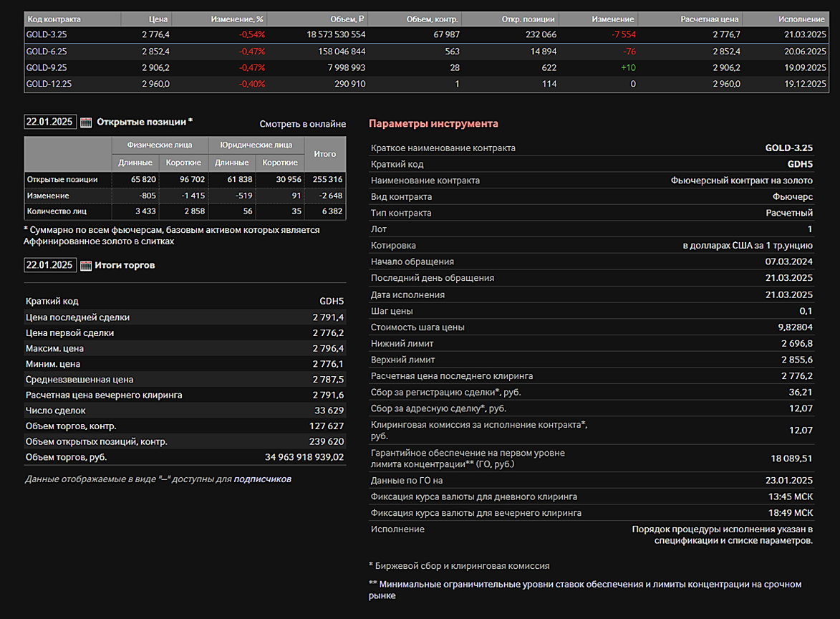The image size is (840, 619).
Task: Click the Физические лица header cell
Action: [159, 145]
